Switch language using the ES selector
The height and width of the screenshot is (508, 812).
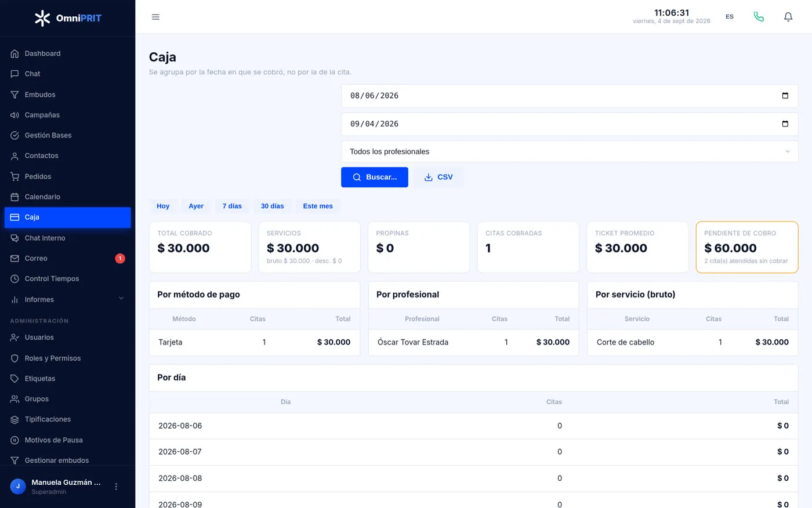[x=730, y=17]
